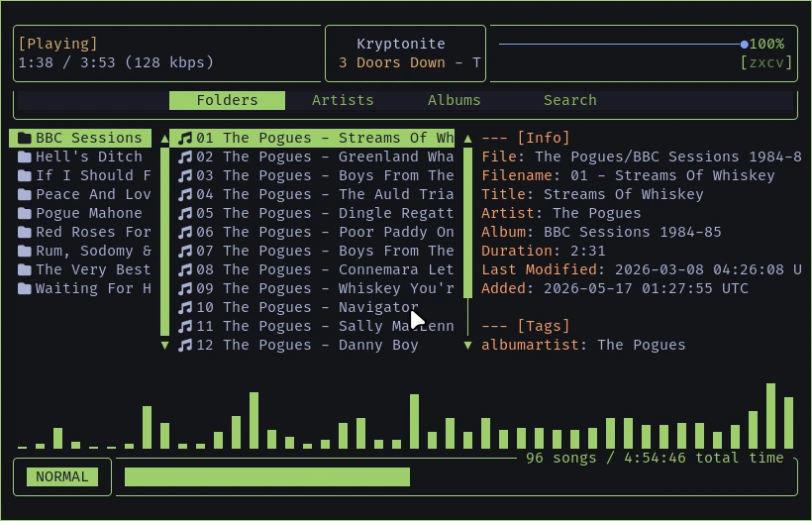812x521 pixels.
Task: Click the folder icon beside Hell's Ditch
Action: click(25, 156)
